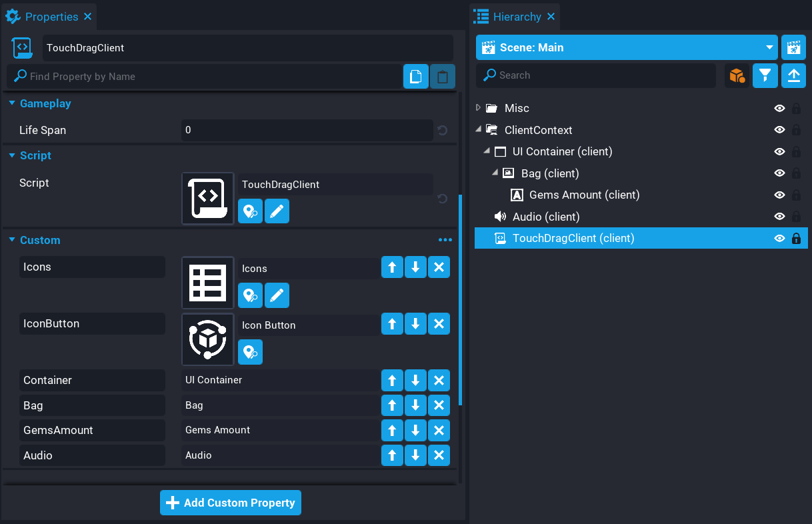The width and height of the screenshot is (812, 524).
Task: Click the scene manager clapperboard button
Action: click(793, 47)
